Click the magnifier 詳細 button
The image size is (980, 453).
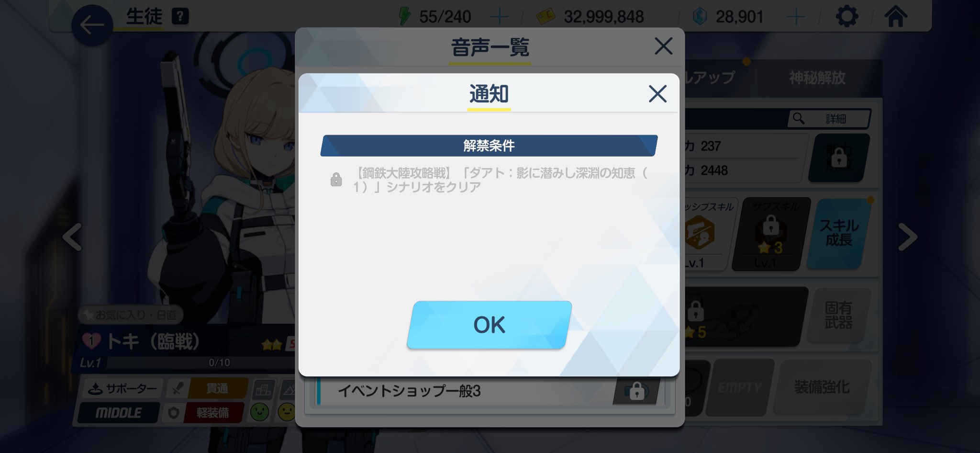coord(829,119)
